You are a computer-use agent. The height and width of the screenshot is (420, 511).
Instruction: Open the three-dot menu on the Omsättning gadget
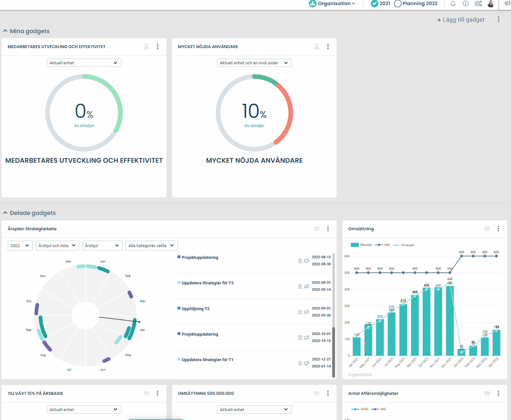[498, 229]
